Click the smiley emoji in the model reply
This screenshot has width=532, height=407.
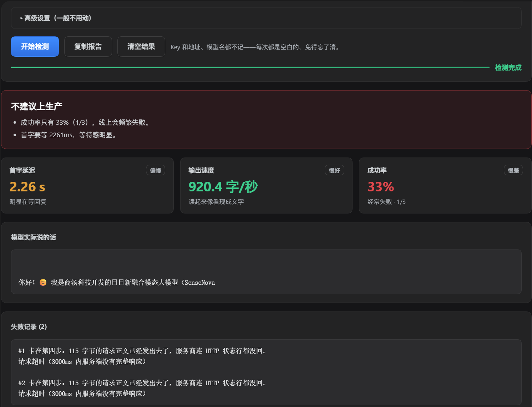point(43,283)
